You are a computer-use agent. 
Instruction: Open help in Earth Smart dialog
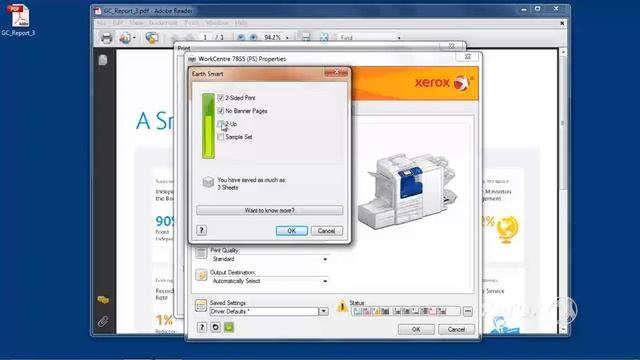tap(201, 230)
